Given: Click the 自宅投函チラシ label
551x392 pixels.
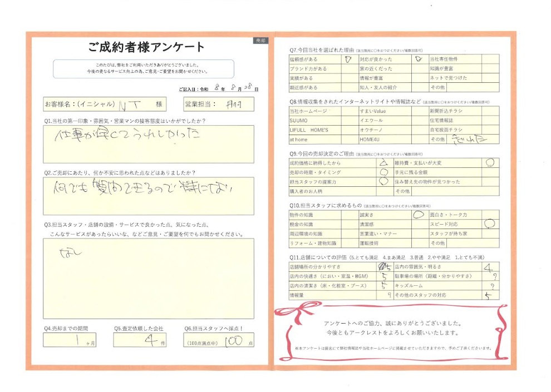Looking at the screenshot, I should click(x=446, y=130).
